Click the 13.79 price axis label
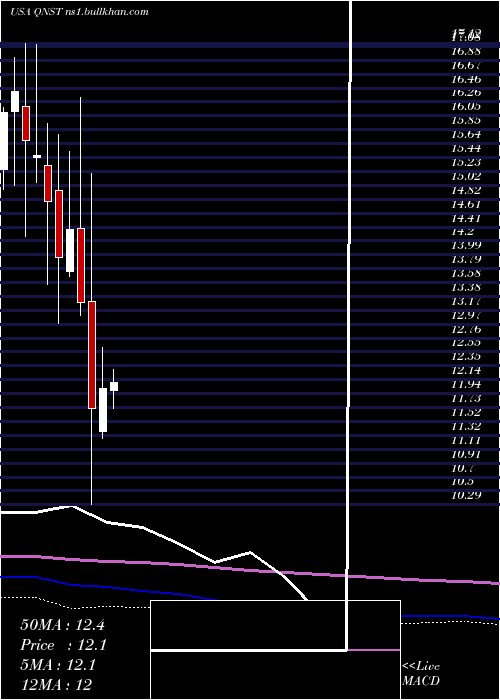The height and width of the screenshot is (700, 500). click(x=466, y=259)
